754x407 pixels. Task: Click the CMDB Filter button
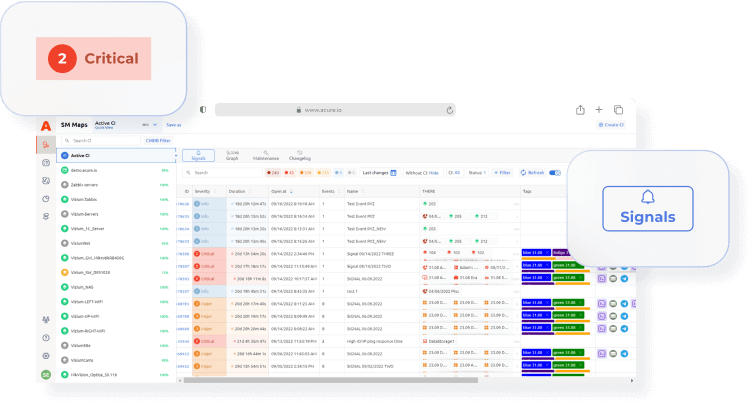pos(158,140)
